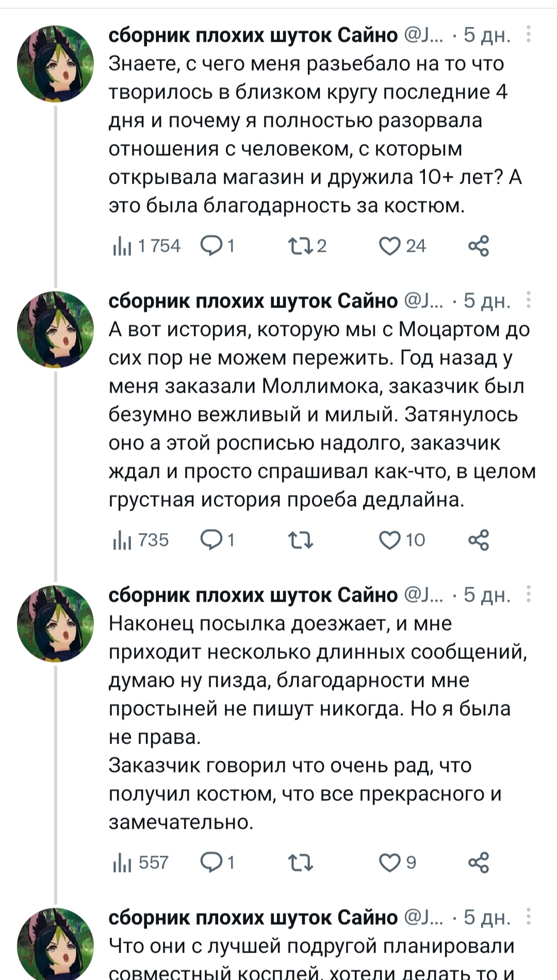
Task: Retweet the tweet about посылка arriving
Action: tap(299, 862)
